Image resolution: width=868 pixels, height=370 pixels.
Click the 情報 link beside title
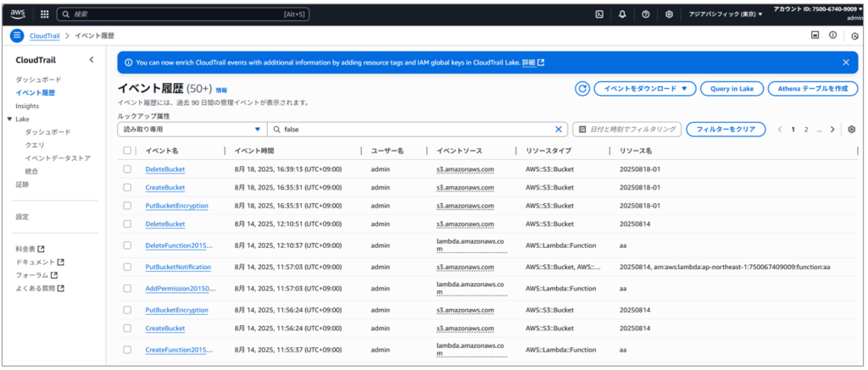[221, 90]
